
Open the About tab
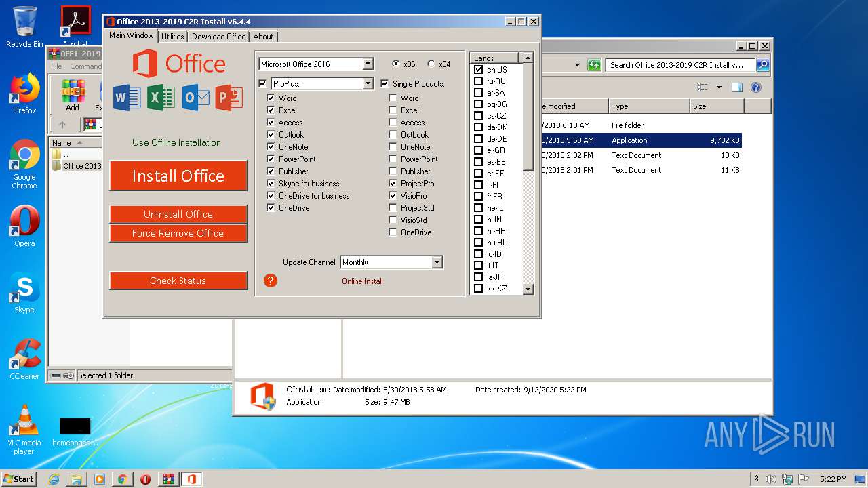263,37
